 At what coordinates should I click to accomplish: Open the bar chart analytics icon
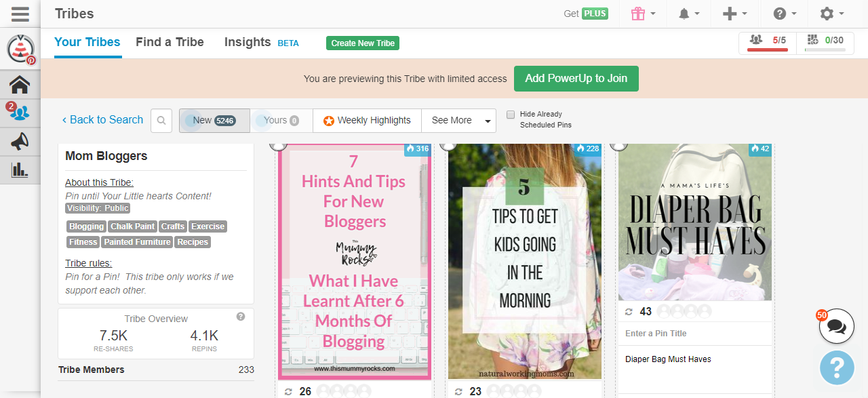20,170
